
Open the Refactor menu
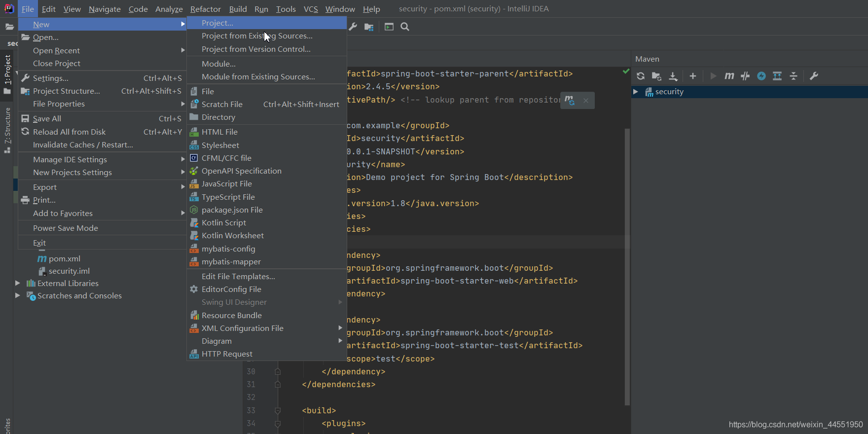click(206, 9)
